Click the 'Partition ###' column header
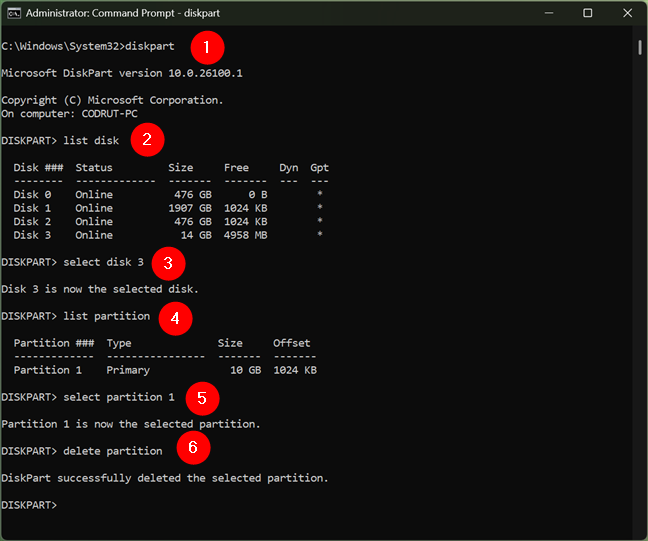 pyautogui.click(x=54, y=343)
